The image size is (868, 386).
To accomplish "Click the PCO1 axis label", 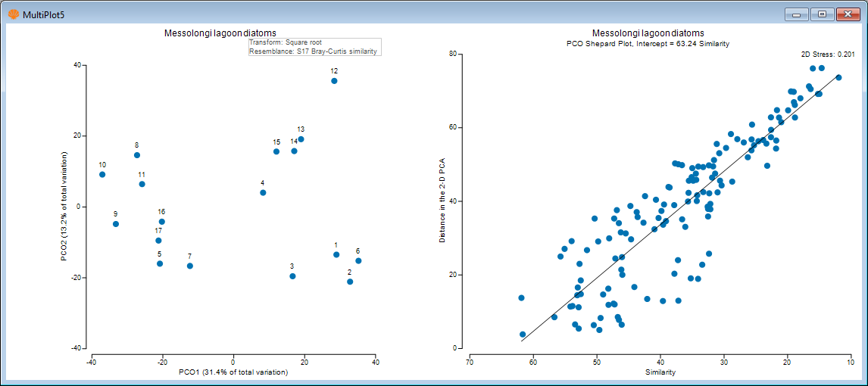I will (x=233, y=372).
